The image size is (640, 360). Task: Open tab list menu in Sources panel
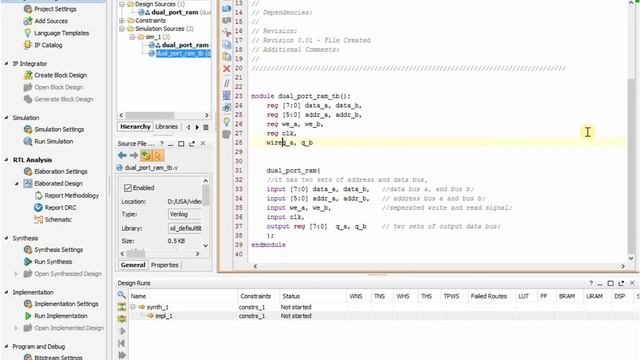click(x=206, y=127)
